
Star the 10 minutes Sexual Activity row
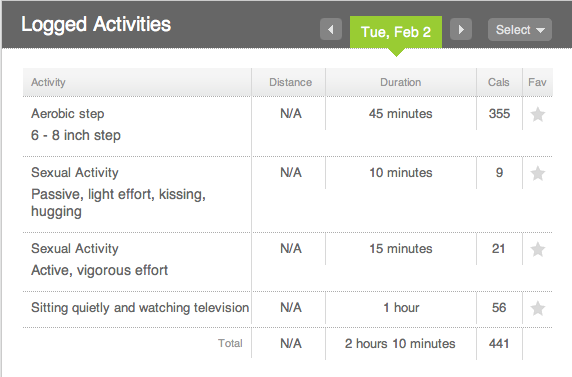[x=538, y=173]
